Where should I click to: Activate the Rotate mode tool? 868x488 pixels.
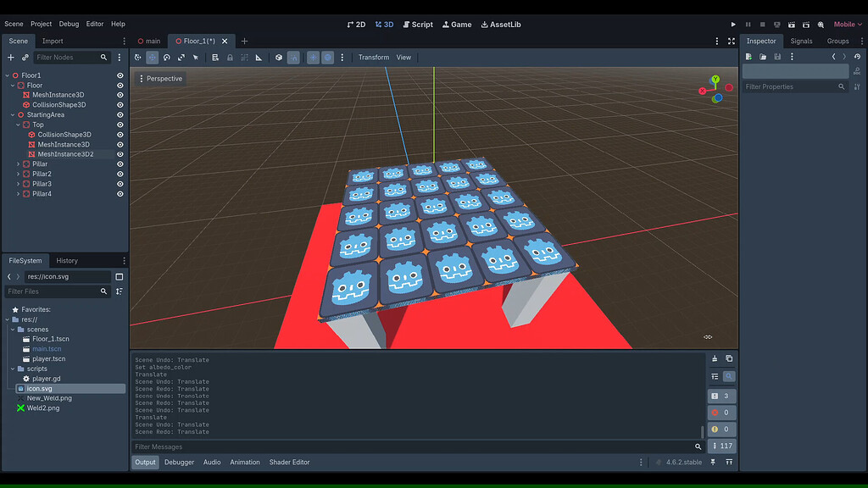click(167, 58)
